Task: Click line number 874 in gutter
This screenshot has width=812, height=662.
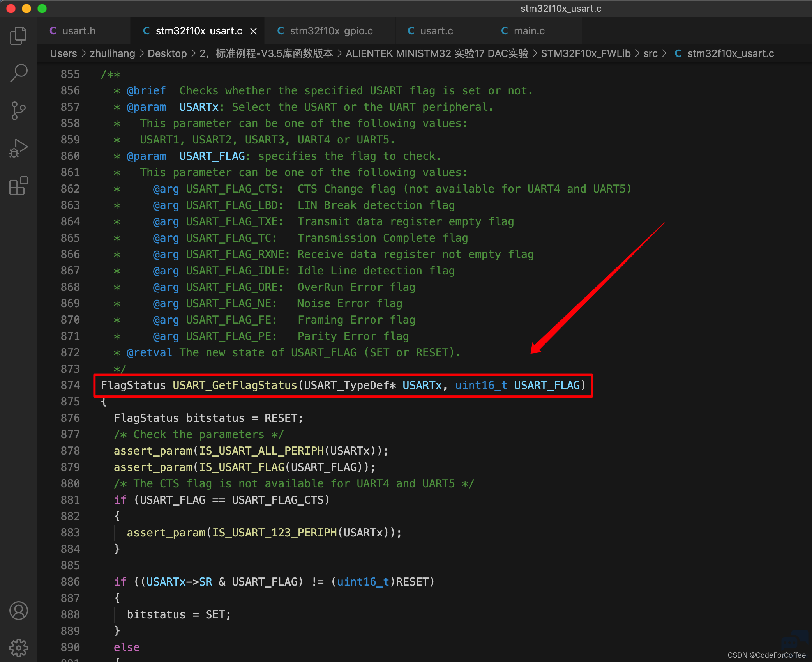Action: coord(70,385)
